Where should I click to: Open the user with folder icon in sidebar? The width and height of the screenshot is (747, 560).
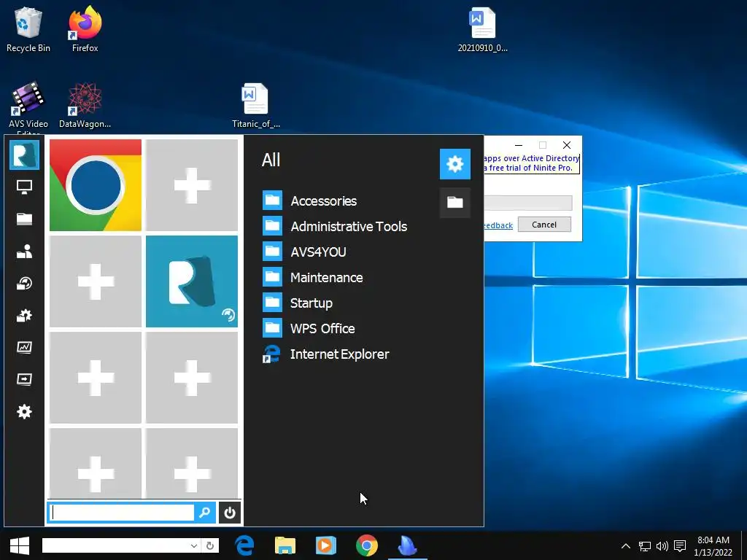(24, 251)
